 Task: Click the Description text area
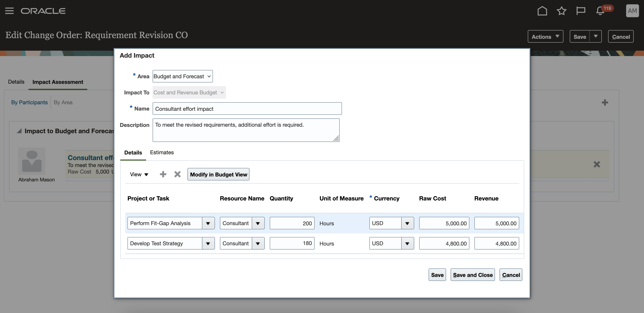point(246,130)
